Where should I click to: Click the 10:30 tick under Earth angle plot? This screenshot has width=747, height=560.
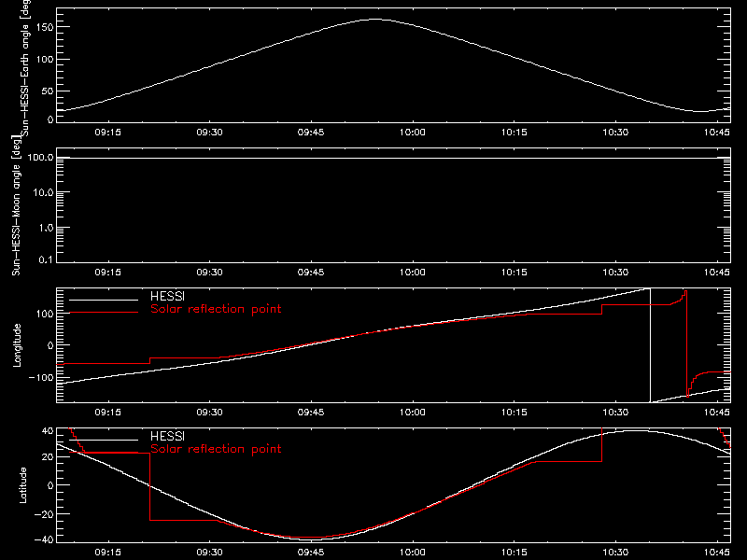pyautogui.click(x=615, y=132)
